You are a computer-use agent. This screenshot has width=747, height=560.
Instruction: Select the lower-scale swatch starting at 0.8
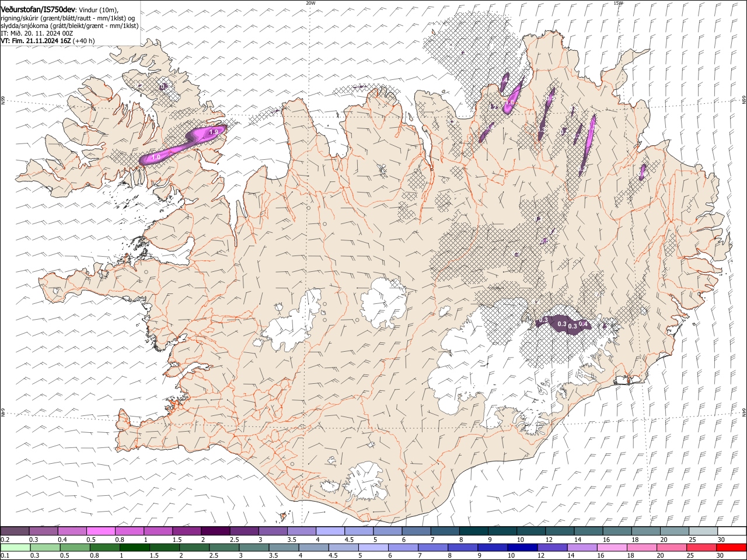coord(105,547)
